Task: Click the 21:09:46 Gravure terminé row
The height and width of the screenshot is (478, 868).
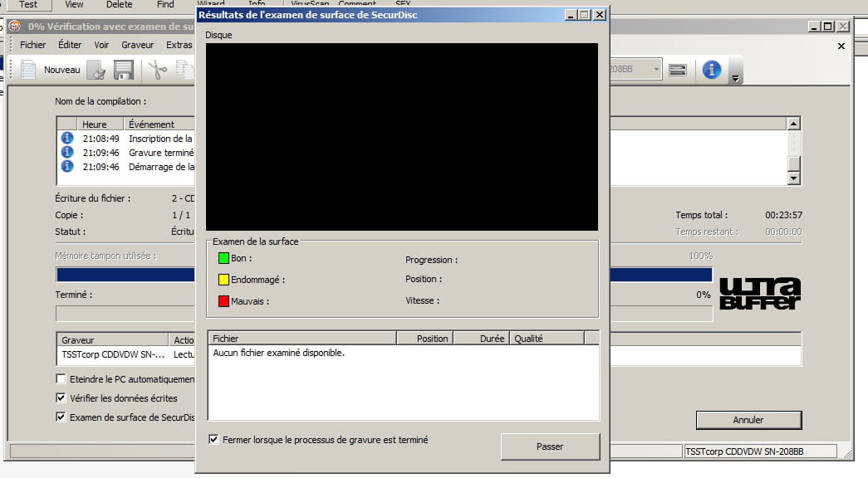Action: 127,152
